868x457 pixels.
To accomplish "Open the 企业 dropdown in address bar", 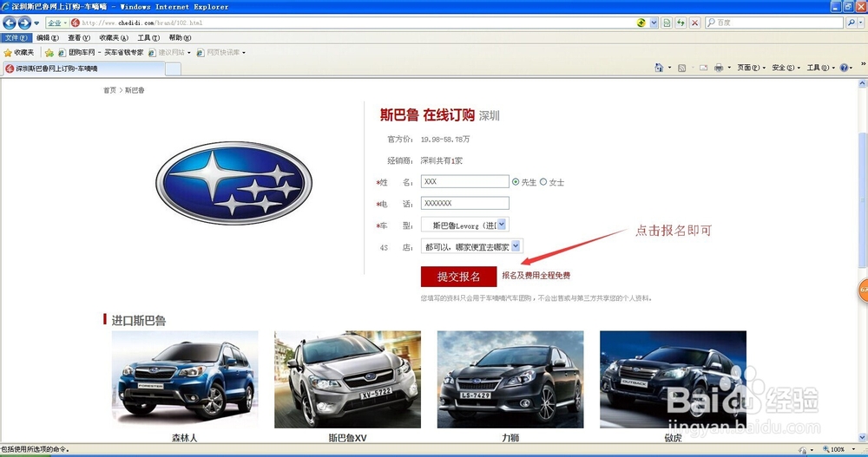I will pyautogui.click(x=57, y=23).
